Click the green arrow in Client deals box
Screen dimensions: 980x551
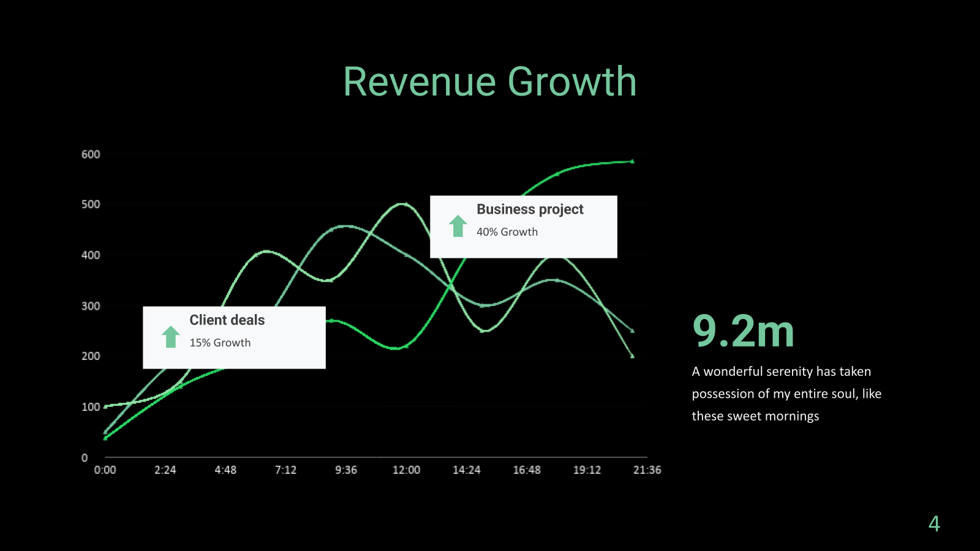171,337
